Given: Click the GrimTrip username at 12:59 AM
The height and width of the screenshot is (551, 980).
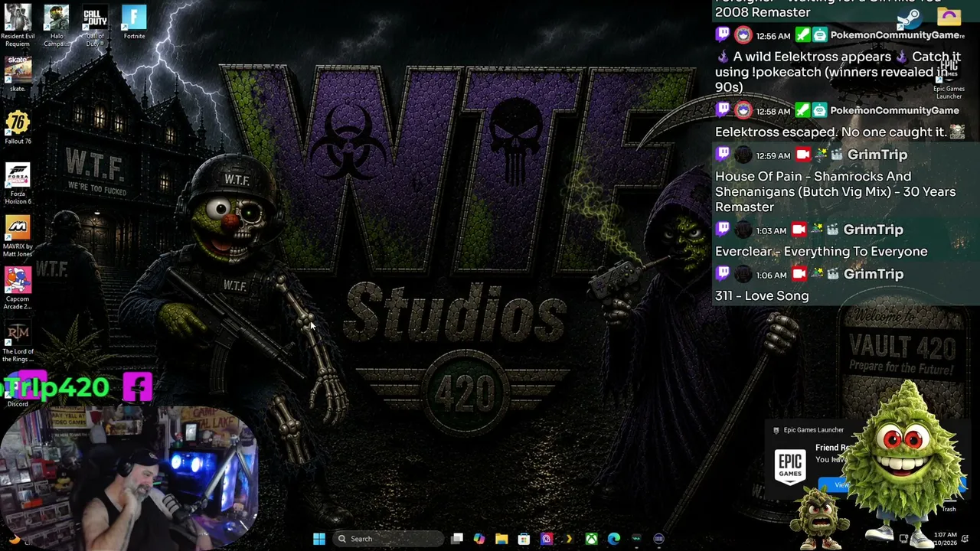Looking at the screenshot, I should [x=877, y=155].
